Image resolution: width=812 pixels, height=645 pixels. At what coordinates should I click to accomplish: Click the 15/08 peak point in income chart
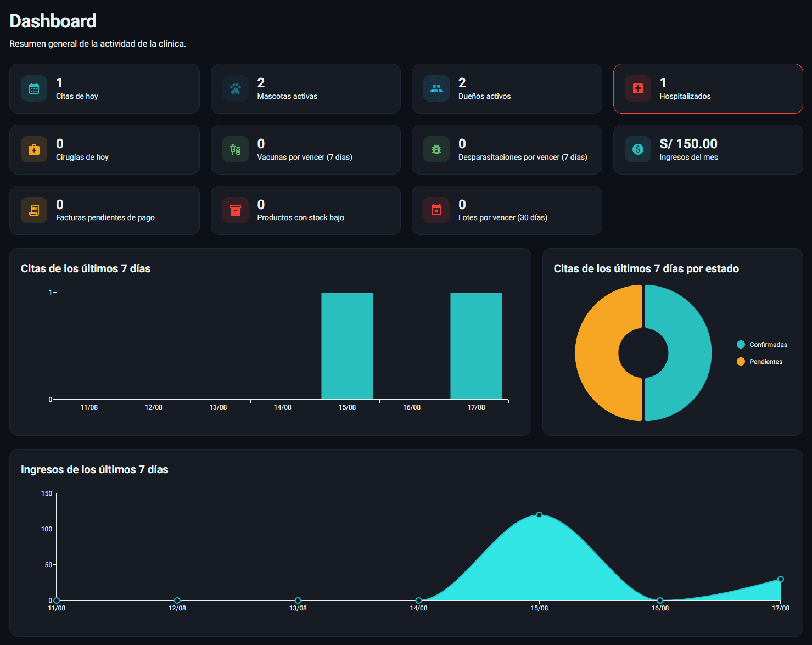539,515
